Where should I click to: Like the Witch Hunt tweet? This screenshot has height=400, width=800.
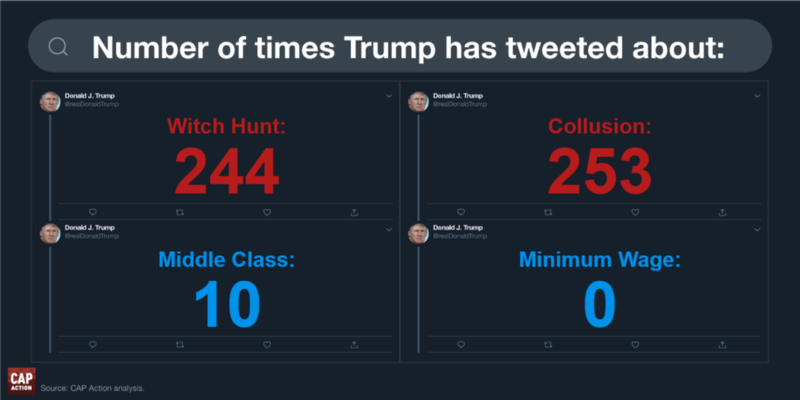coord(267,212)
